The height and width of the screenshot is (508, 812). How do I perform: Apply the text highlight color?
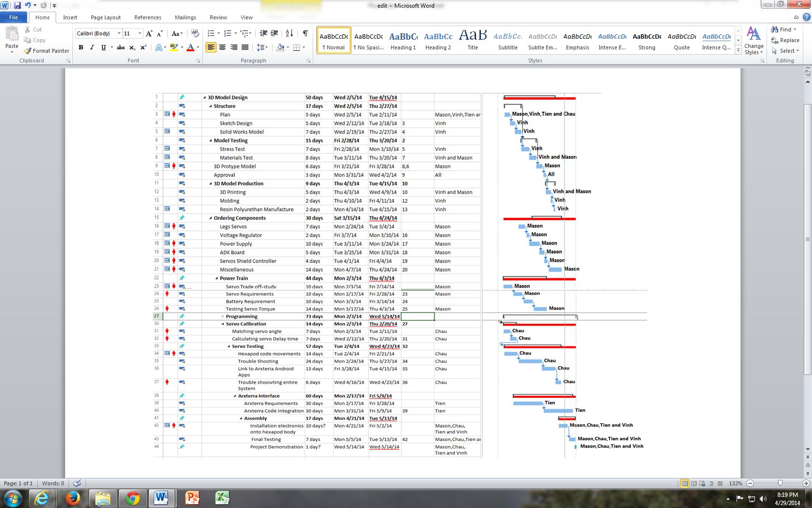pos(174,47)
